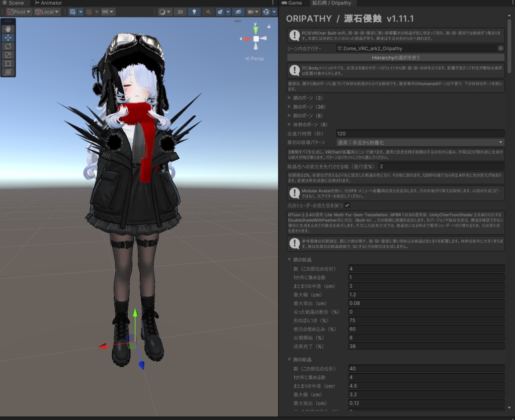
Task: Click the green Y axis cone
Action: 255,31
